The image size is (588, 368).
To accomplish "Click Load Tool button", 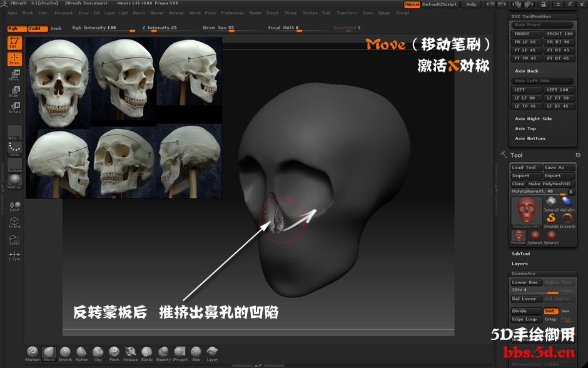I will (x=526, y=168).
